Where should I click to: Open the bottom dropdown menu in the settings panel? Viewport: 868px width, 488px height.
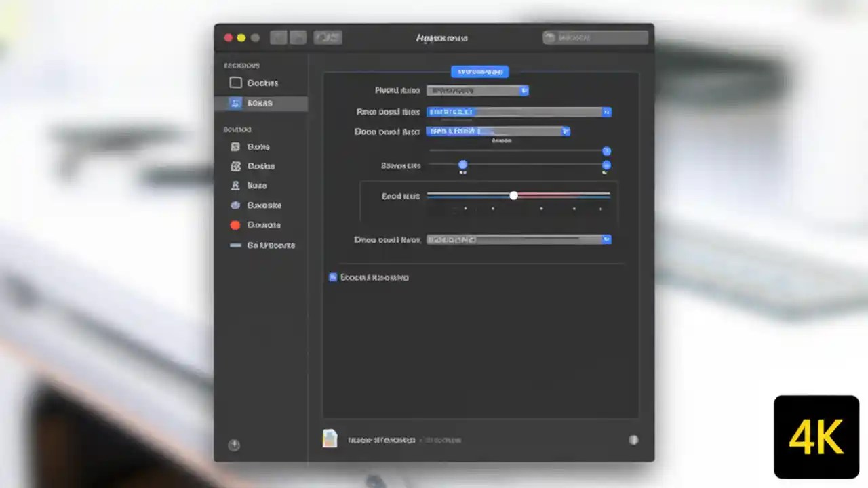(517, 239)
